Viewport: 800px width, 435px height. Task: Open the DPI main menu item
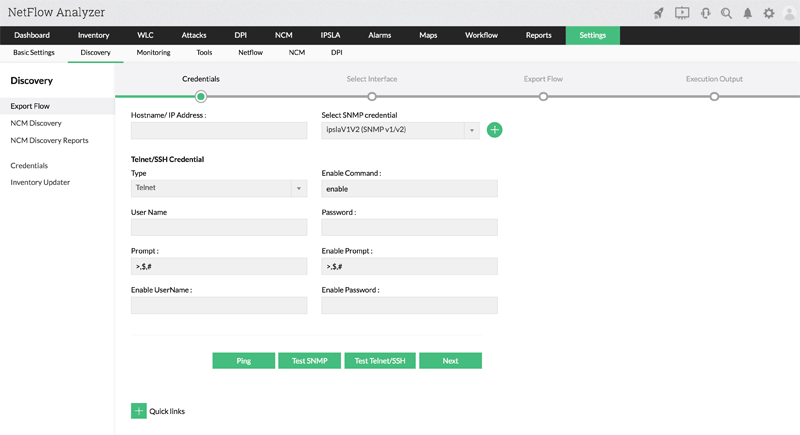[x=240, y=35]
